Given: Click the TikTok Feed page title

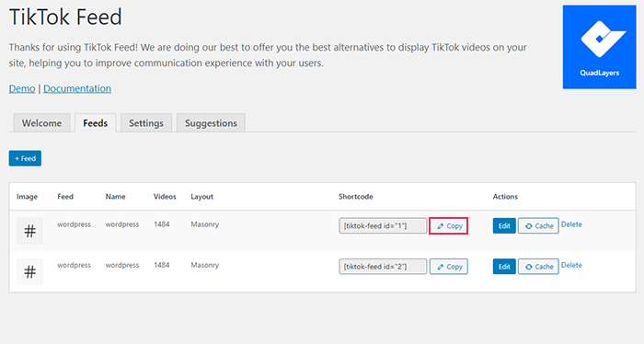Looking at the screenshot, I should (65, 17).
